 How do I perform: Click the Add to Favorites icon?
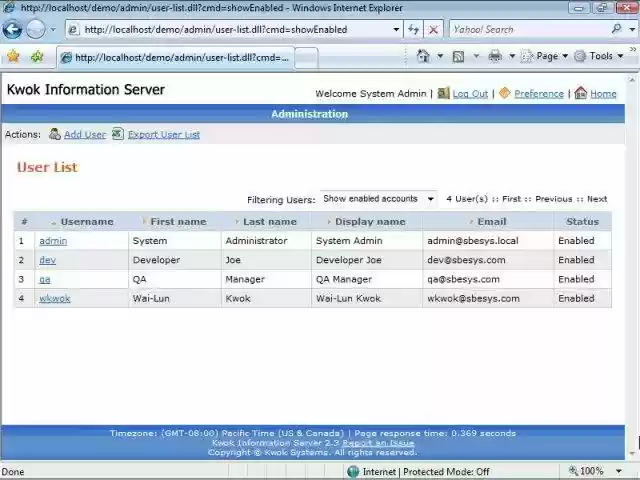[37, 56]
